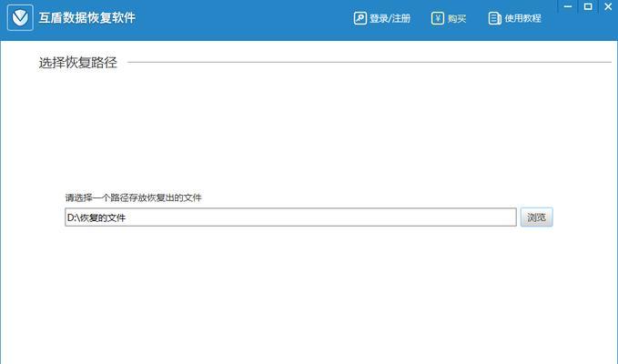
Task: Focus the recovery path input field
Action: click(290, 217)
